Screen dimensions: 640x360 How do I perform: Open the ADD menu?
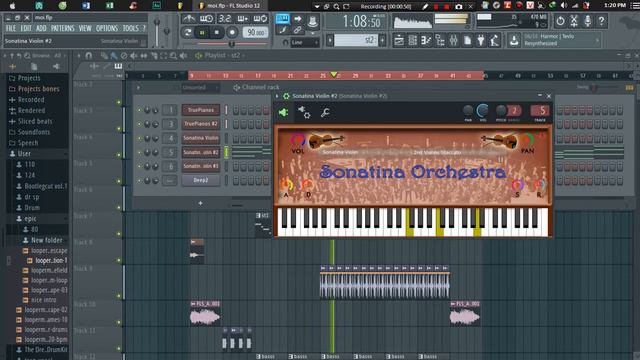(x=41, y=29)
